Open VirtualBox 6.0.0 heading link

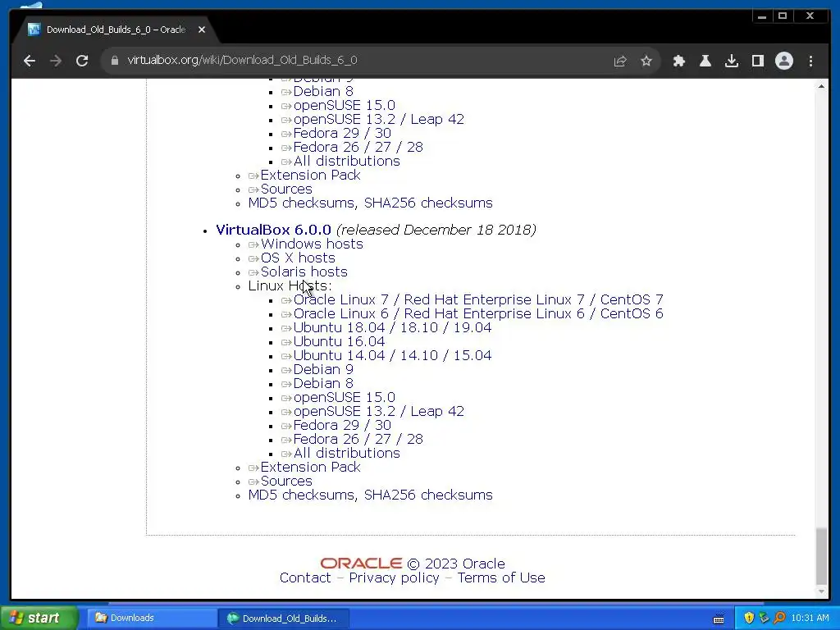point(273,230)
